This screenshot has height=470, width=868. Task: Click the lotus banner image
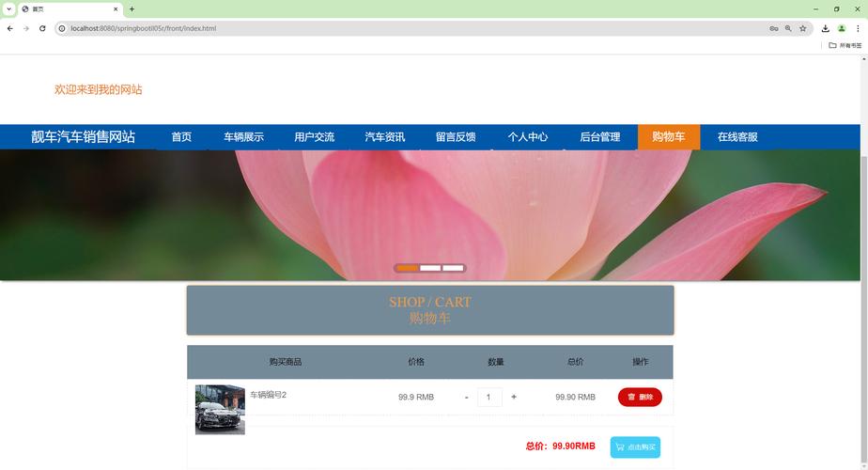pos(430,215)
